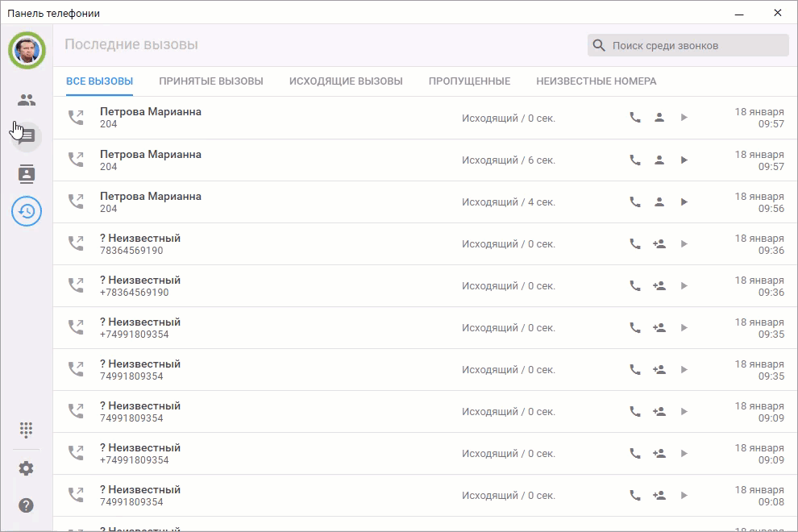This screenshot has height=532, width=798.
Task: Open the call history icon in sidebar
Action: 27,211
